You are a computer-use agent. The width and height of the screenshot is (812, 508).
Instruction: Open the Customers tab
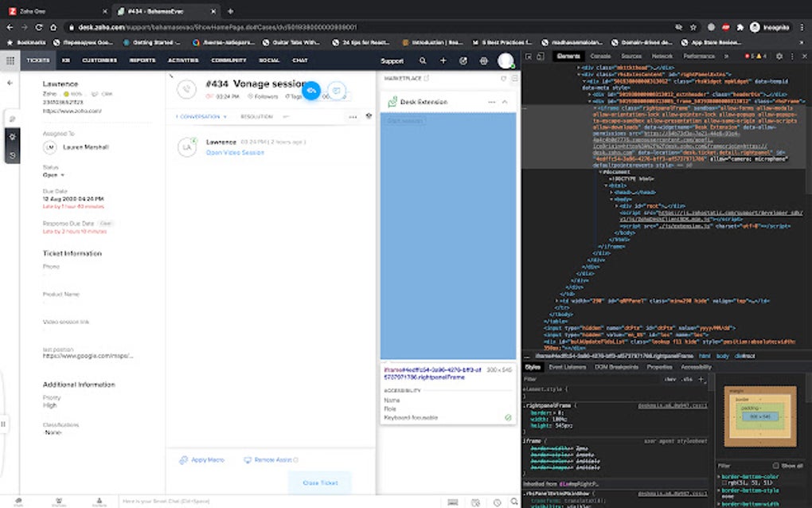[100, 61]
